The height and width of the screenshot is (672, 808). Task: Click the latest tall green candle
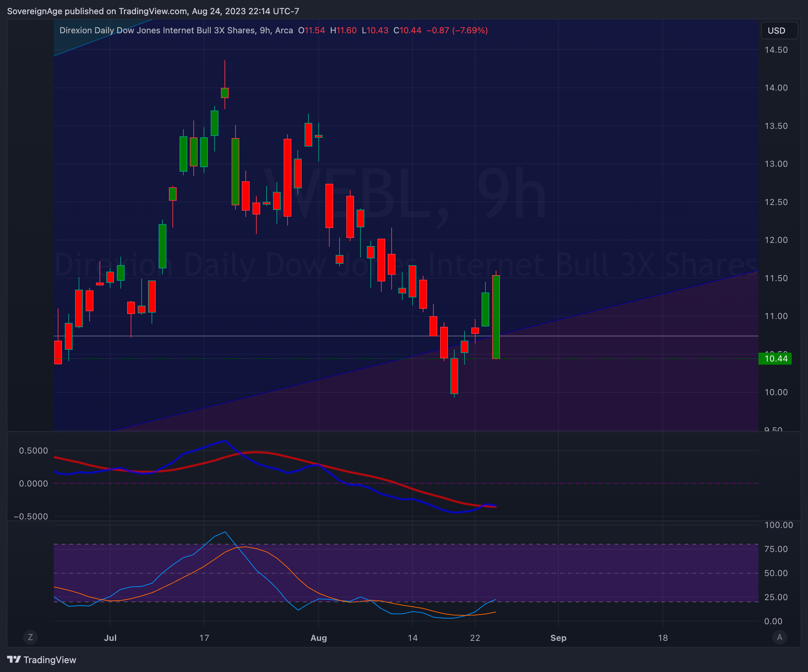pos(496,317)
